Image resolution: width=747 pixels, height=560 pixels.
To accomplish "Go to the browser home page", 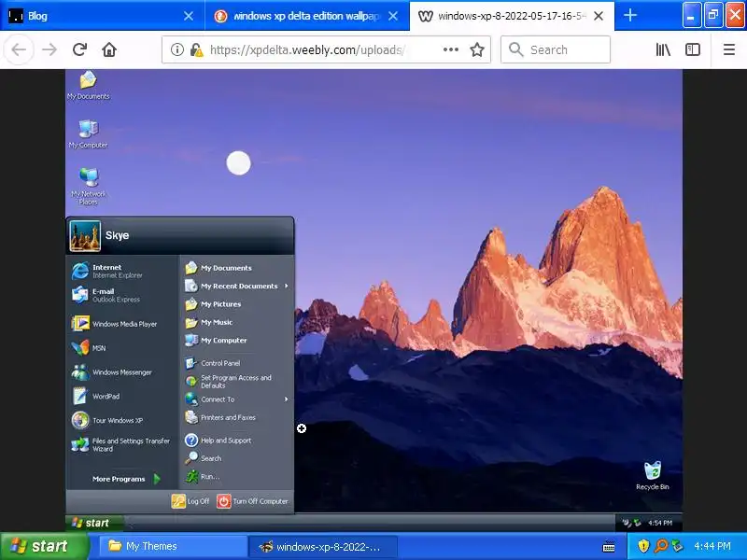I will (x=109, y=49).
